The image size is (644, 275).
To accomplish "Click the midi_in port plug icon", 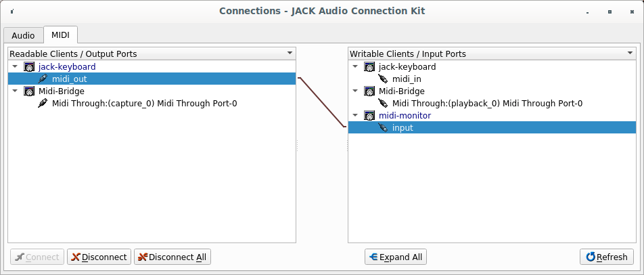I will 383,79.
